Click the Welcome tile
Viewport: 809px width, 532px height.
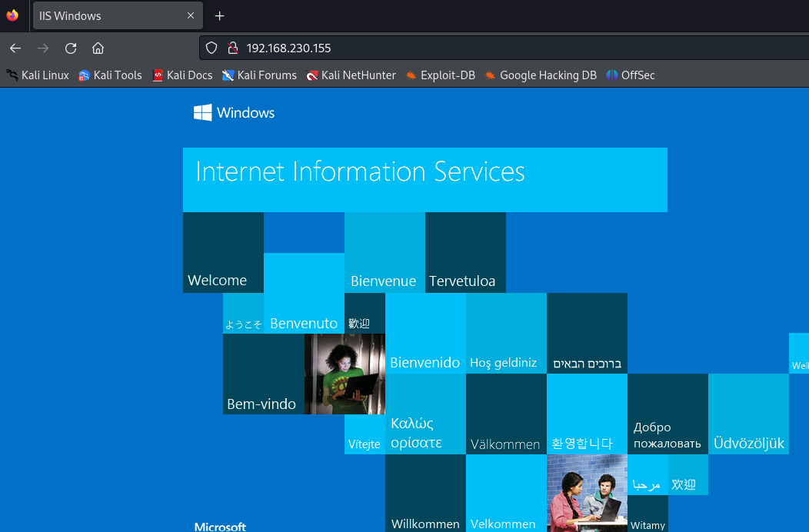(x=224, y=252)
